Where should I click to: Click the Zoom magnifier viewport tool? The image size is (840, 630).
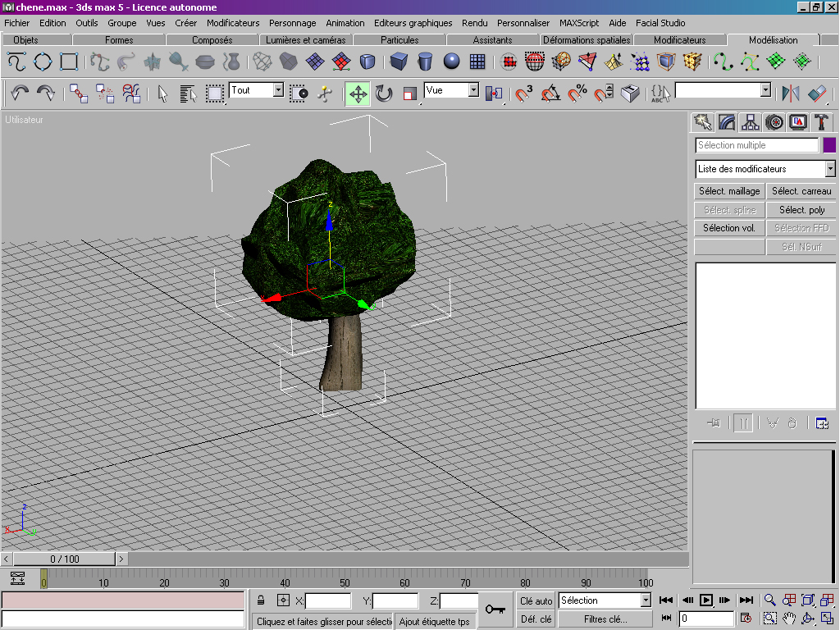[x=769, y=600]
